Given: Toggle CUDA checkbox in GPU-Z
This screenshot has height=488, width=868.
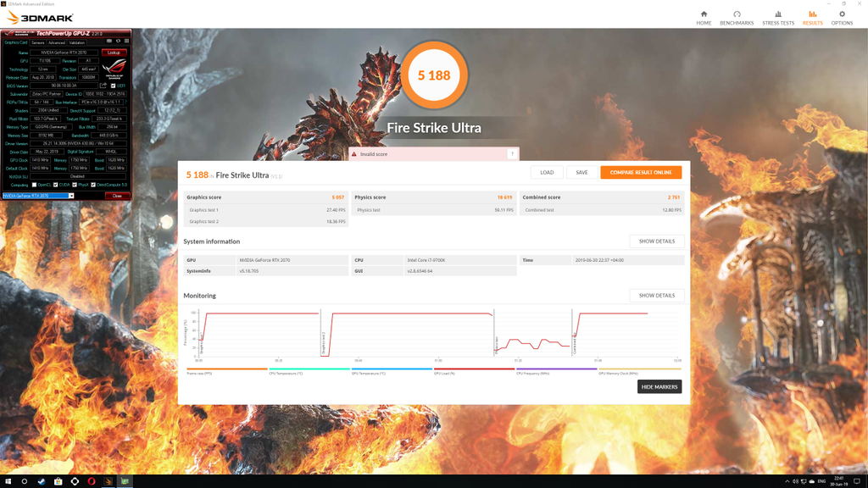Looking at the screenshot, I should pyautogui.click(x=55, y=185).
